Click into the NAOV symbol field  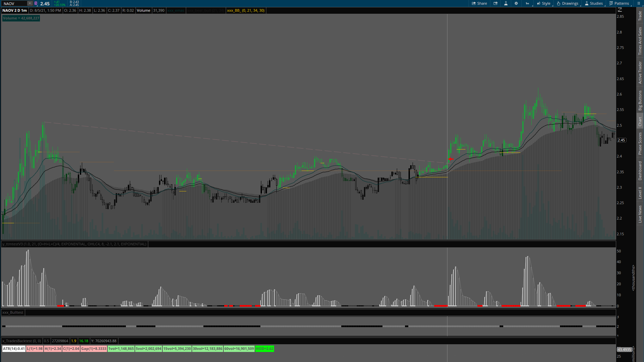click(14, 3)
